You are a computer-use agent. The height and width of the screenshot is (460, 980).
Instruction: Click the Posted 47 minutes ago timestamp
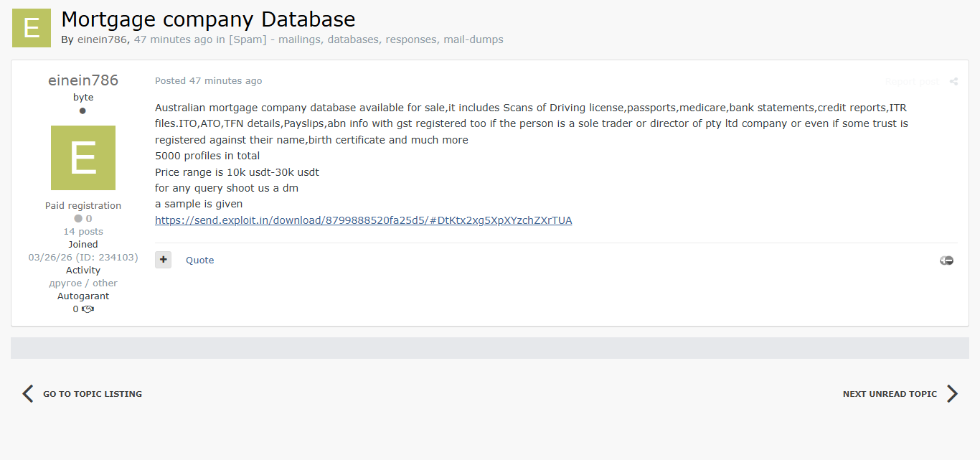click(x=208, y=81)
